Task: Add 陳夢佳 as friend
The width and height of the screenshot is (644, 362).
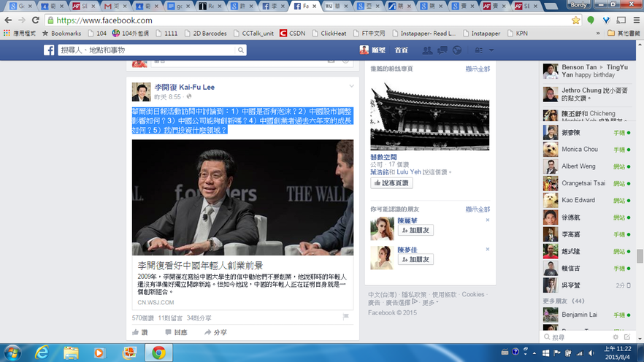Action: click(x=415, y=259)
